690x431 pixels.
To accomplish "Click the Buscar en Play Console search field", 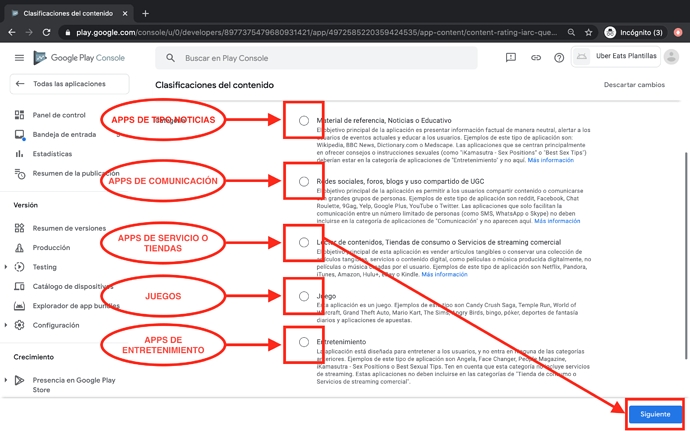I will [x=320, y=58].
